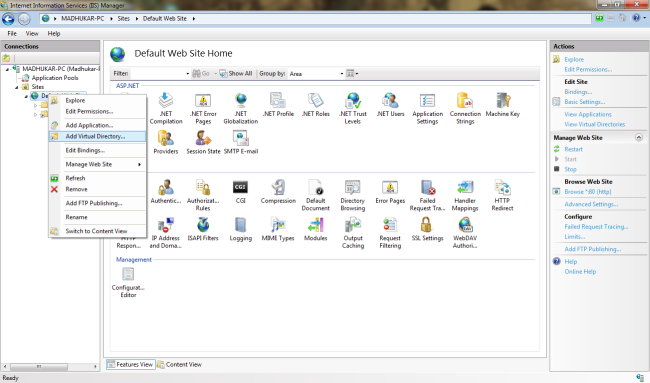
Task: Switch to Content View tab
Action: pyautogui.click(x=179, y=365)
